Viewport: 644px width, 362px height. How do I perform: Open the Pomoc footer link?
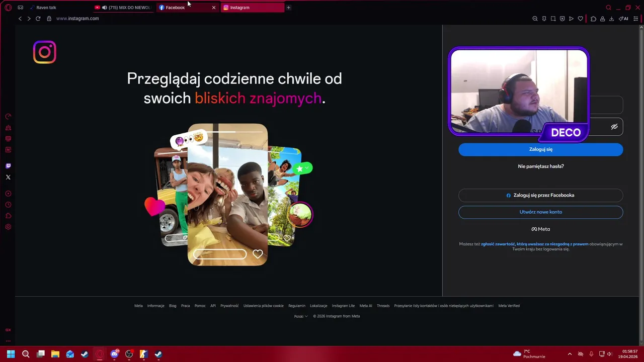(200, 306)
